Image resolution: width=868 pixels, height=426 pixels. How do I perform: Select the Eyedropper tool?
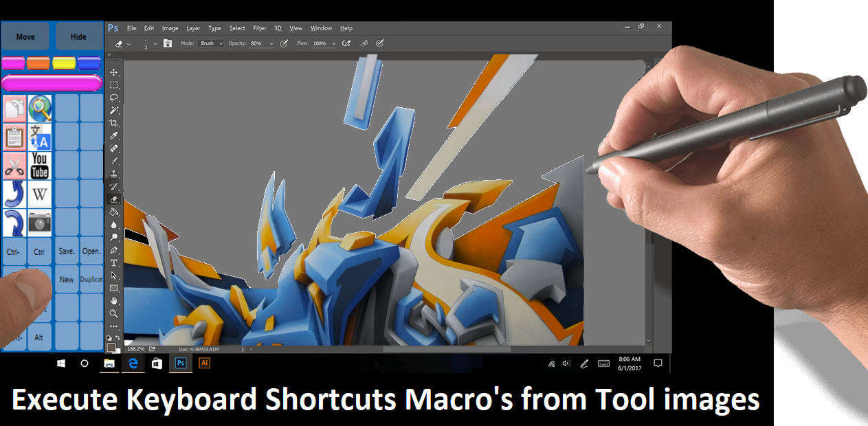coord(114,136)
